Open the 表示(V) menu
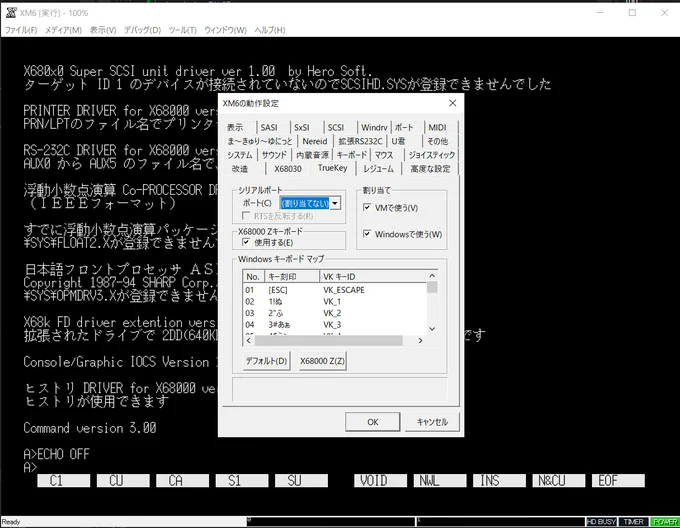680x528 pixels. pos(103,30)
